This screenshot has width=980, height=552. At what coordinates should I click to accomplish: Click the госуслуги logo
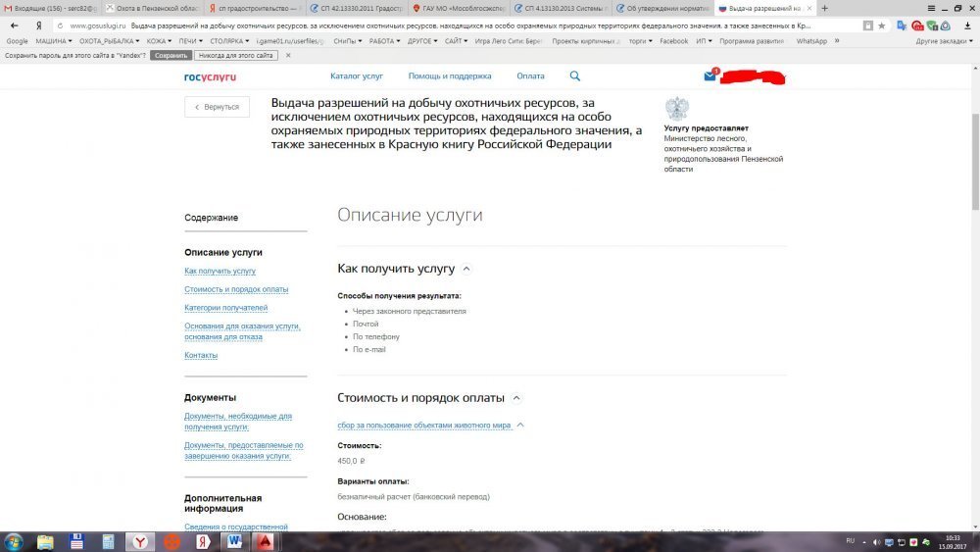(210, 76)
